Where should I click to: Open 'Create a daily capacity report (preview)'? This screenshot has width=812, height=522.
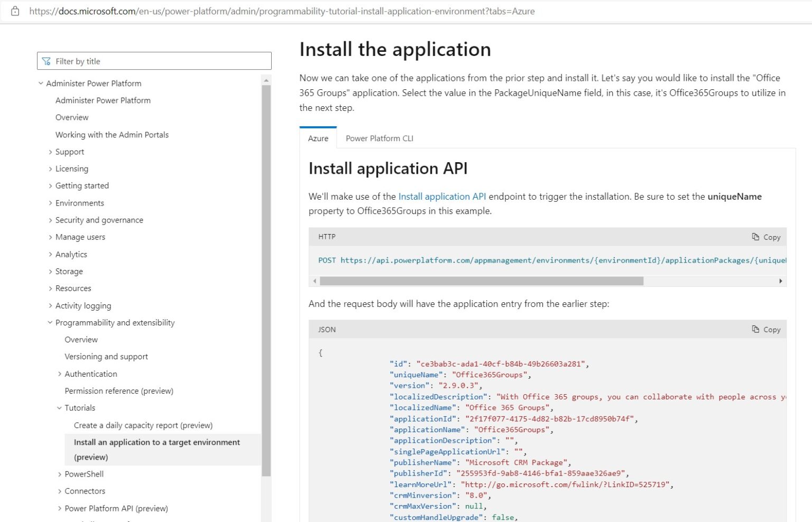tap(143, 425)
